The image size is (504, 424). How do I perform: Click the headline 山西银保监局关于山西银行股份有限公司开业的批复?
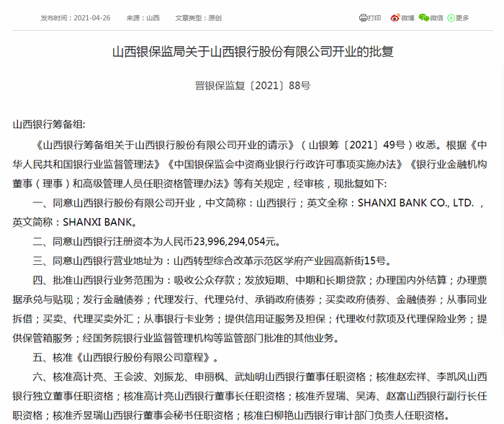point(253,52)
